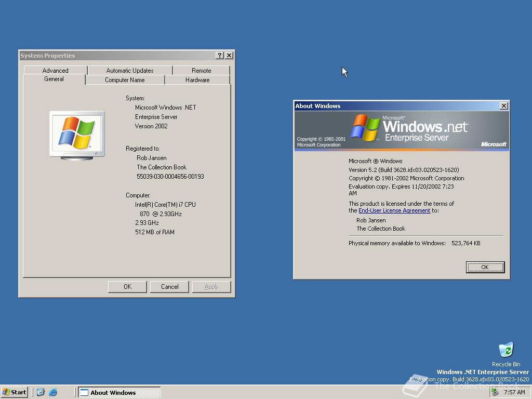This screenshot has width=532, height=399.
Task: Open the Start menu
Action: click(14, 392)
